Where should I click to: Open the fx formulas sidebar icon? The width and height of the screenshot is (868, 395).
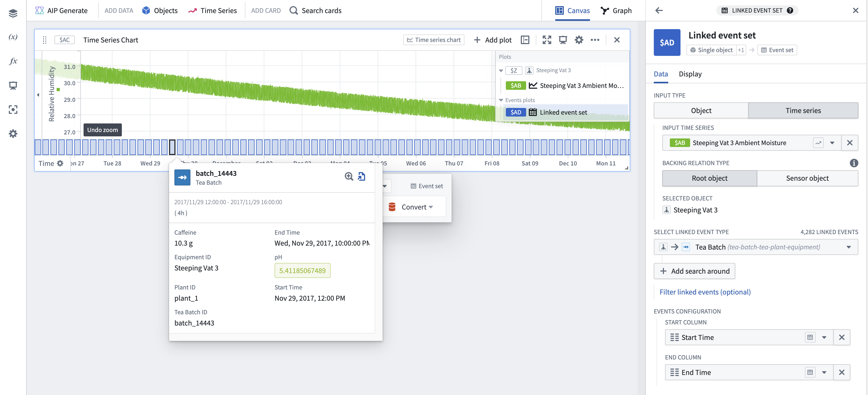13,61
